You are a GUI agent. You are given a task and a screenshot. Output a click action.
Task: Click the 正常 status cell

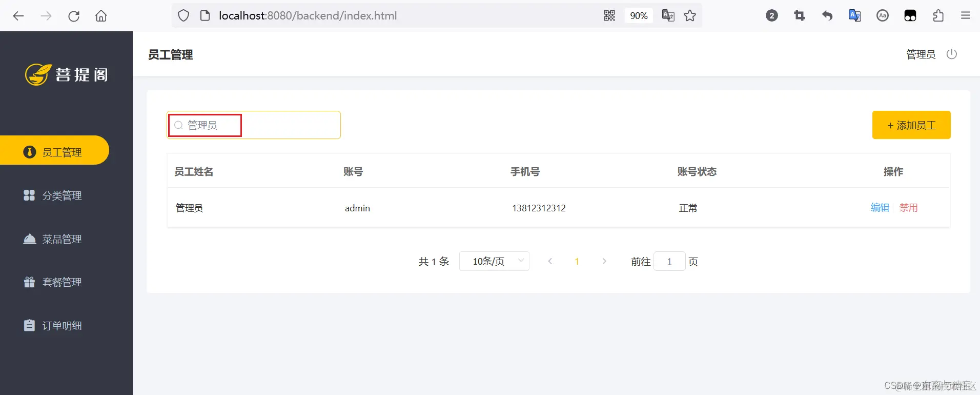point(688,208)
